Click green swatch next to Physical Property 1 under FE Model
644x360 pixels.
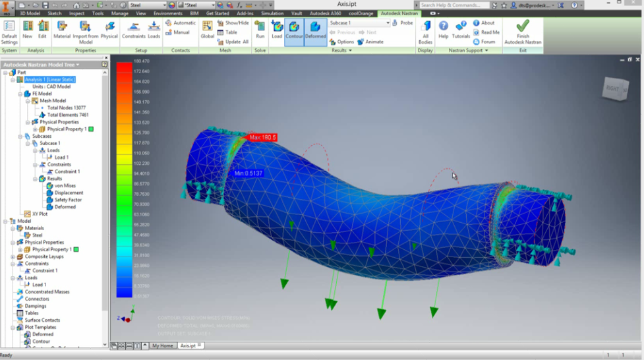[91, 129]
